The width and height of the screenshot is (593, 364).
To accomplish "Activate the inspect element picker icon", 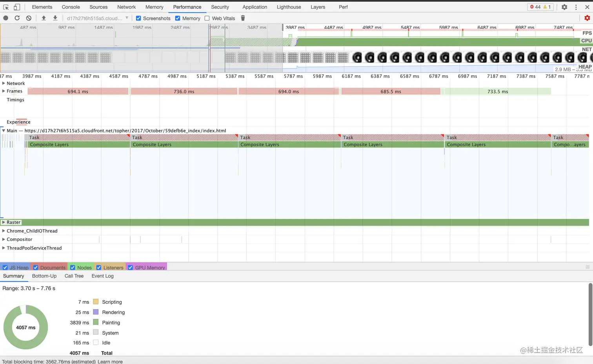I will click(6, 7).
